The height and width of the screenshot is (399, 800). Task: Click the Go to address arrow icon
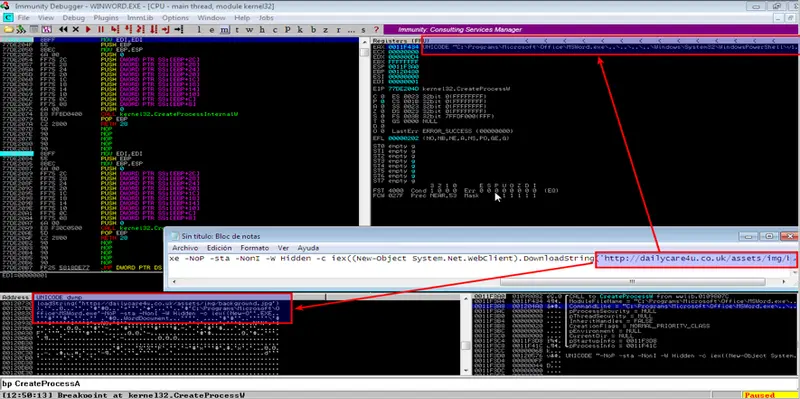click(x=179, y=30)
